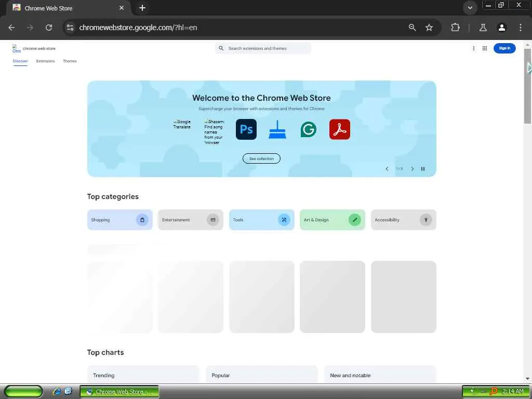Viewport: 532px width, 399px height.
Task: Click the zoom magnifier icon in address bar
Action: coord(412,28)
